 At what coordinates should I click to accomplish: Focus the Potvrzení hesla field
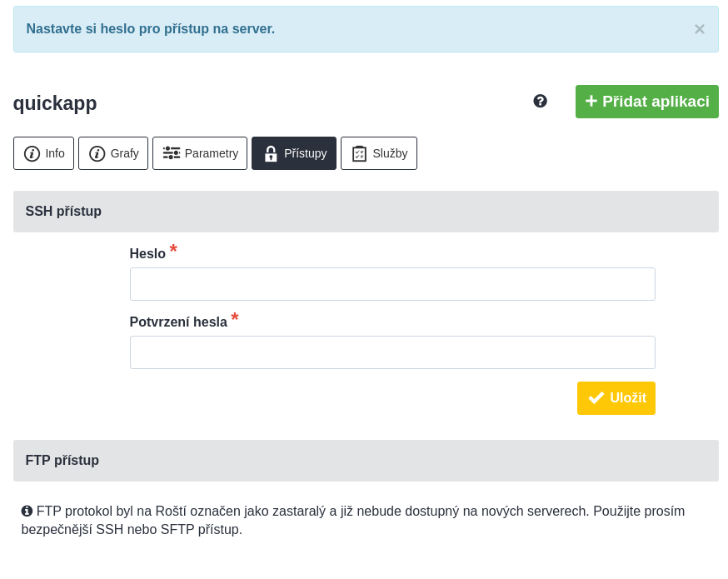click(393, 352)
